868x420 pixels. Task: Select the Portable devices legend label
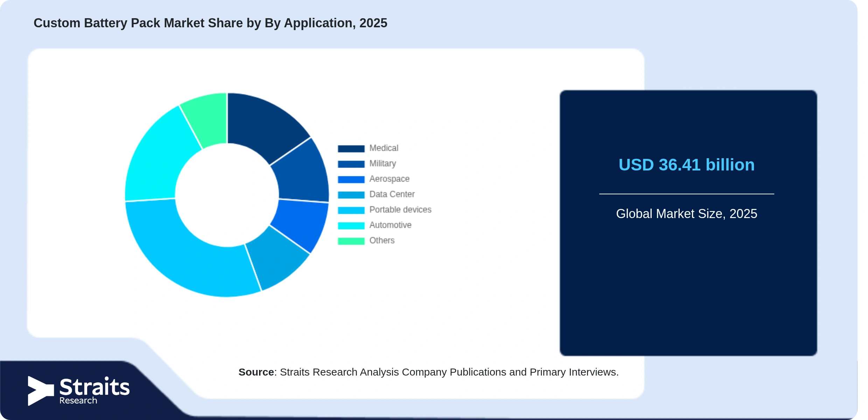(x=400, y=210)
